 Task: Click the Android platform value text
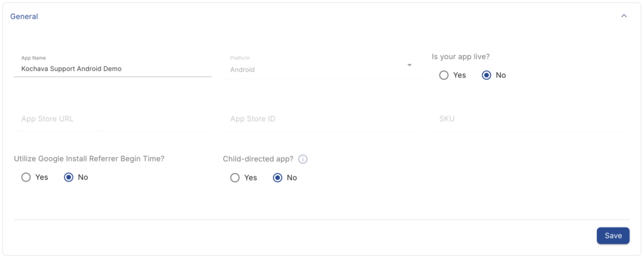[x=243, y=70]
